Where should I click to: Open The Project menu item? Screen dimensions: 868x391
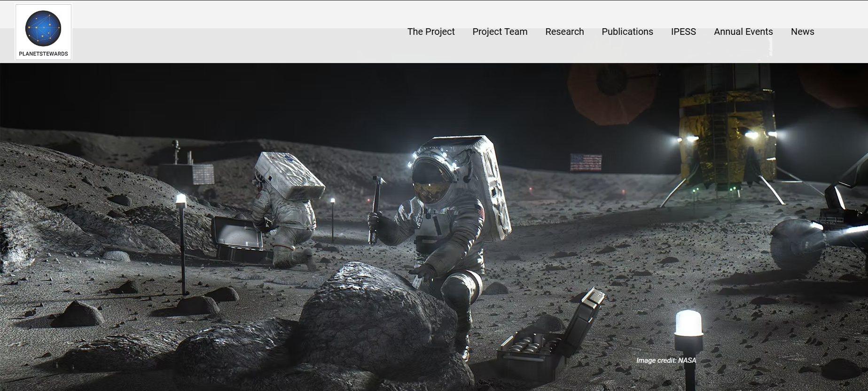coord(431,32)
